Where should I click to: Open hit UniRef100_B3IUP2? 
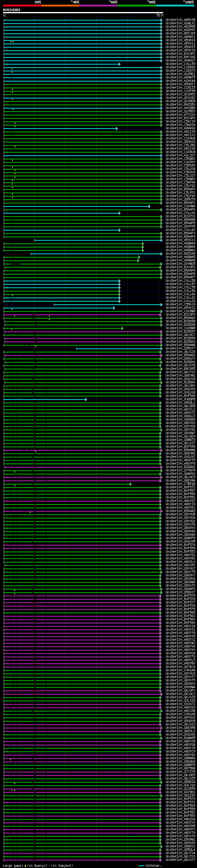180,54
